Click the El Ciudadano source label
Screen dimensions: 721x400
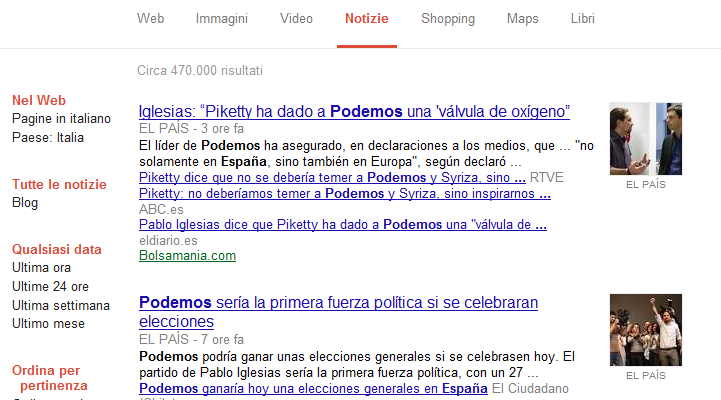530,389
